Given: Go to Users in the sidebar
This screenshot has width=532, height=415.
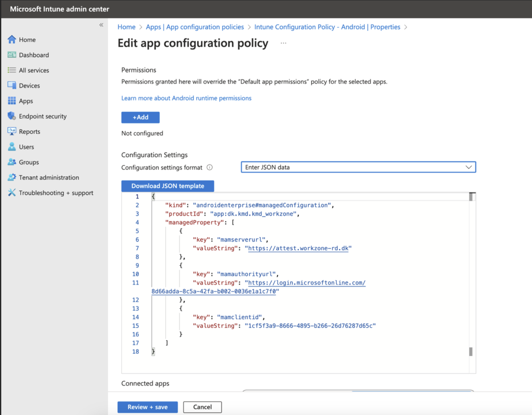Looking at the screenshot, I should pos(26,147).
